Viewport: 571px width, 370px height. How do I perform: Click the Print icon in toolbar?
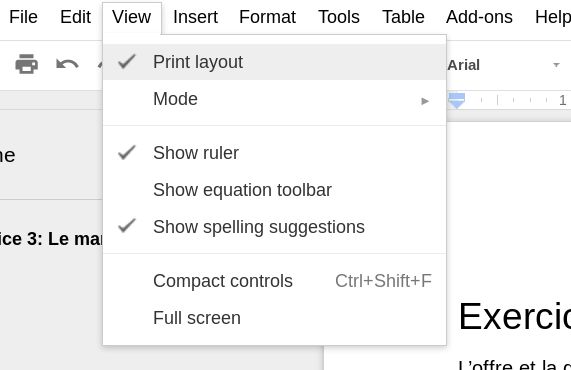27,64
